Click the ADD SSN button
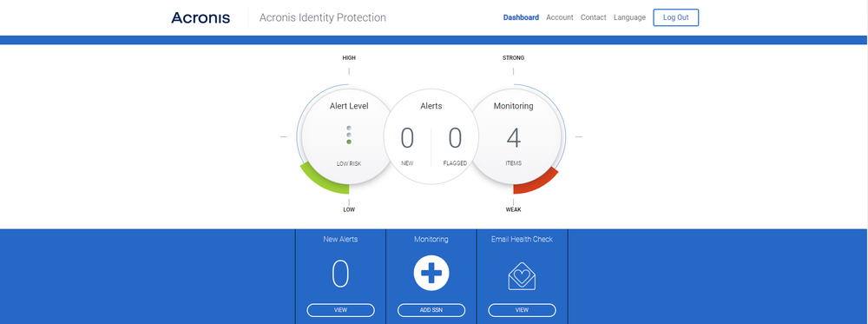The width and height of the screenshot is (868, 324). (431, 310)
